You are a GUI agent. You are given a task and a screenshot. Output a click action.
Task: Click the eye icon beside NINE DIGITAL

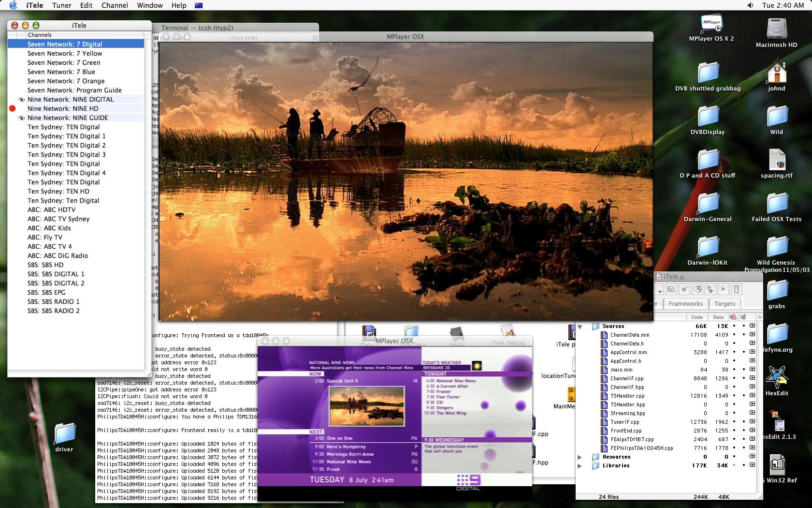tap(21, 100)
